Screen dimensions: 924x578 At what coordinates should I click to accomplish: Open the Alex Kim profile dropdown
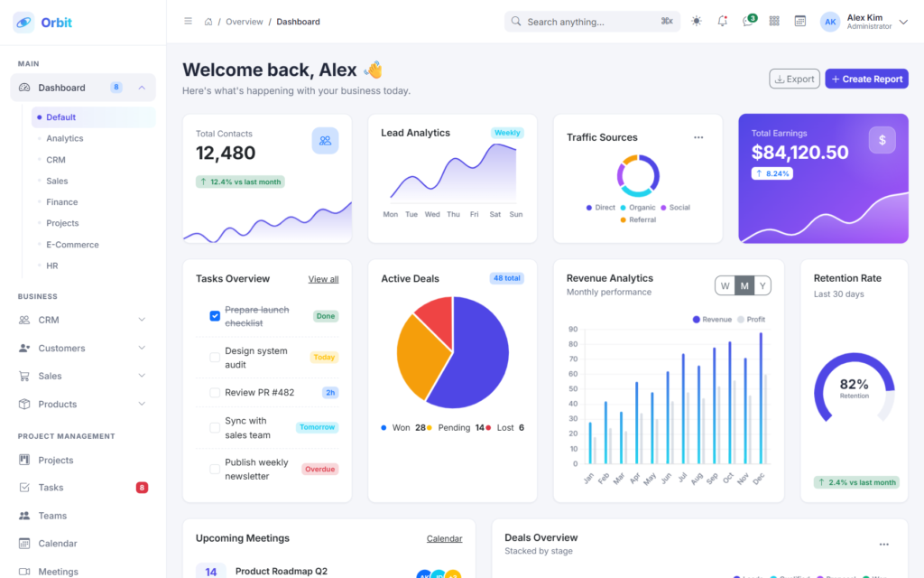tap(864, 22)
